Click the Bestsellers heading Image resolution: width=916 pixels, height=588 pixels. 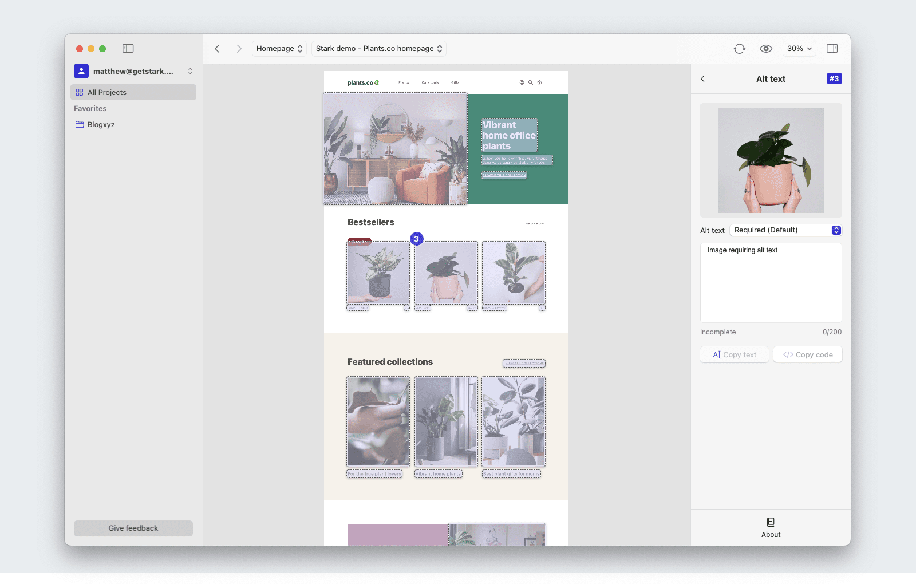tap(371, 222)
